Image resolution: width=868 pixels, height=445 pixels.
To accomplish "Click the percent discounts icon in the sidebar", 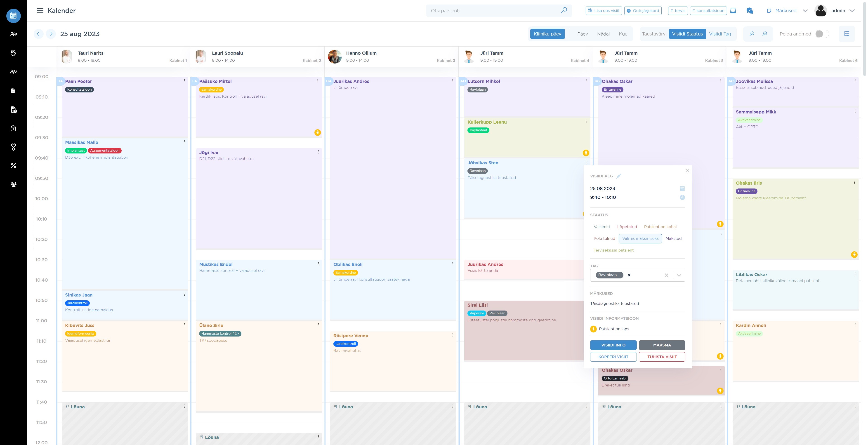I will (14, 166).
